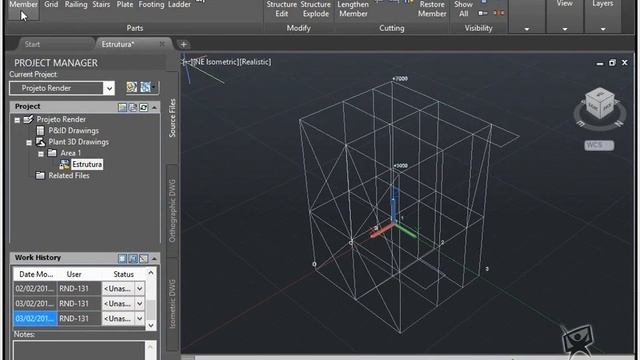Click the project reports icon with arrow
This screenshot has height=360, width=640.
(x=147, y=87)
